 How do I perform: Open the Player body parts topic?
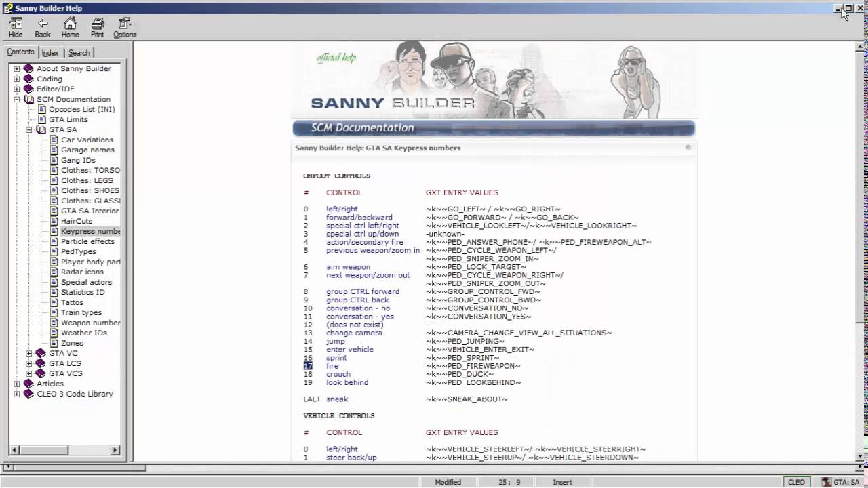[90, 262]
